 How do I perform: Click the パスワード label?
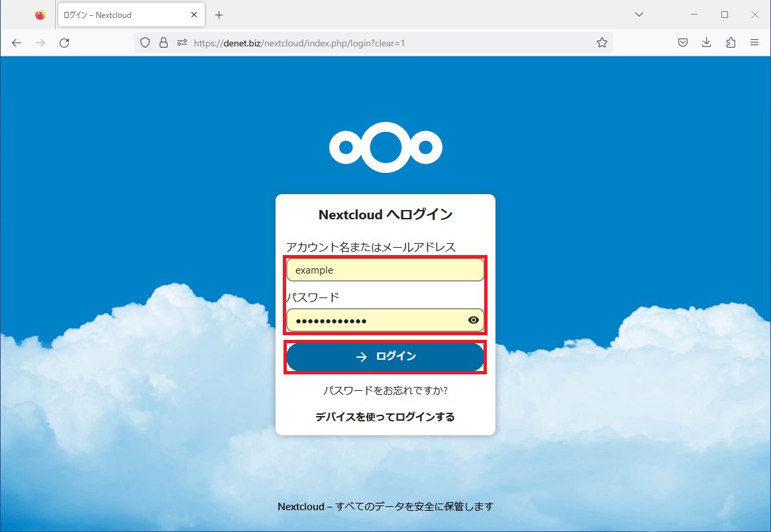click(313, 297)
